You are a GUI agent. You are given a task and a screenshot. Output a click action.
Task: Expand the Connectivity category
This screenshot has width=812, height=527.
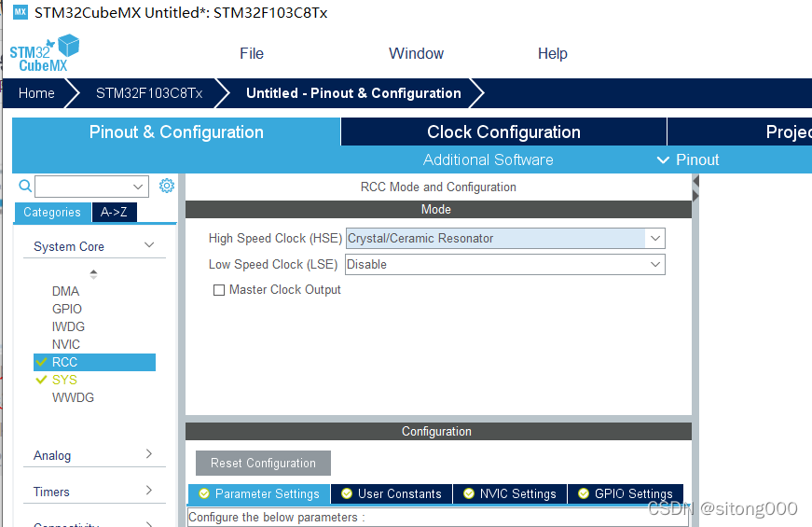point(149,524)
